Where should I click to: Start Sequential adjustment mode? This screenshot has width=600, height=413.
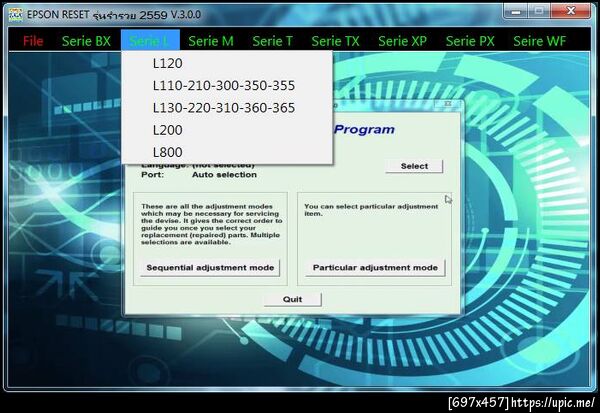[210, 268]
